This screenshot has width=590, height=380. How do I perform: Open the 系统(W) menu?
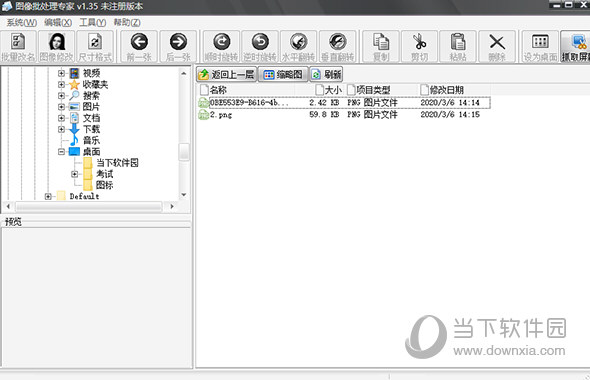pyautogui.click(x=21, y=23)
